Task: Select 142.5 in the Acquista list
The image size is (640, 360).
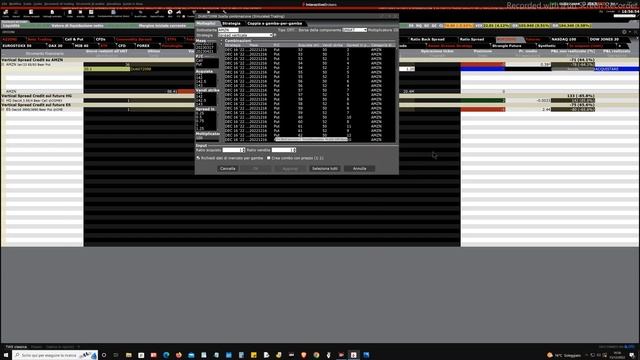Action: coord(201,81)
